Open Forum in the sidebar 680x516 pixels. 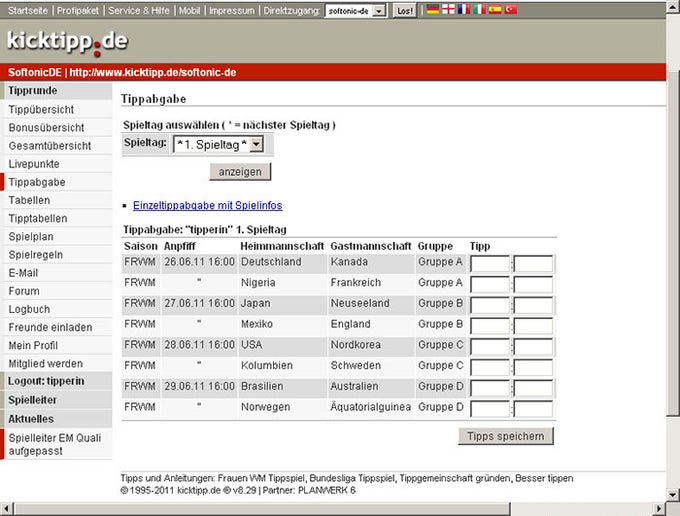point(57,291)
